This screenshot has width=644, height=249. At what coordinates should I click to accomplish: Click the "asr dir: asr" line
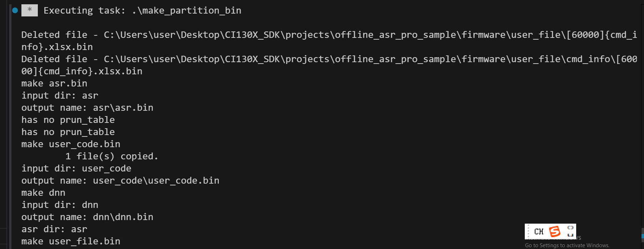pyautogui.click(x=54, y=229)
